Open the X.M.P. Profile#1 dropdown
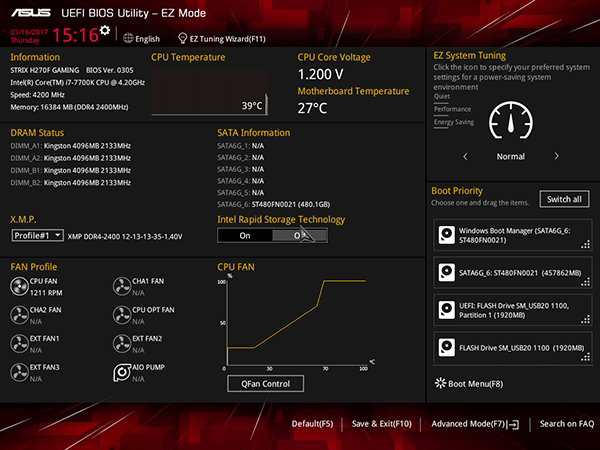The height and width of the screenshot is (450, 600). (x=38, y=235)
